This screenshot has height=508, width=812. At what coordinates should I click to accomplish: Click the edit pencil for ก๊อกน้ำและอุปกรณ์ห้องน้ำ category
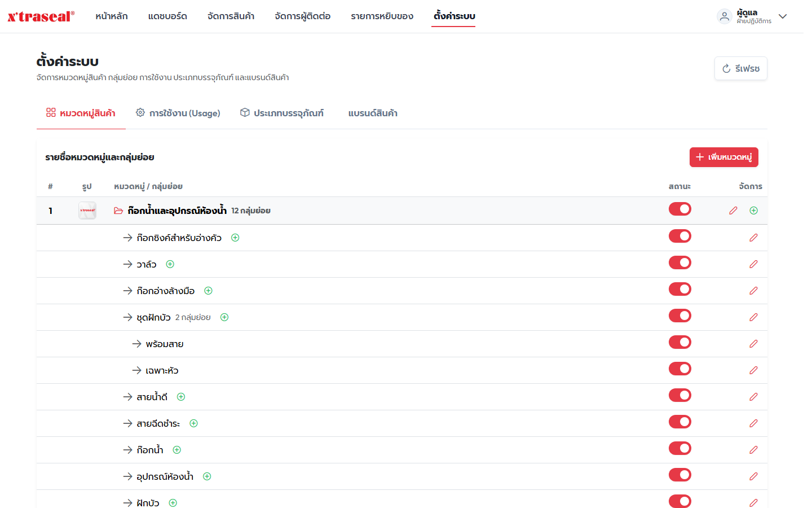point(733,211)
